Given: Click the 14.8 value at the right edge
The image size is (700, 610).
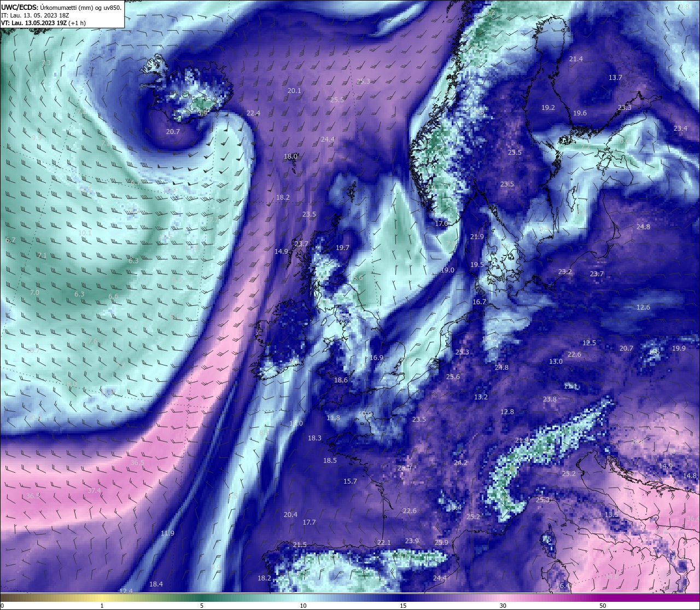Looking at the screenshot, I should tap(690, 476).
